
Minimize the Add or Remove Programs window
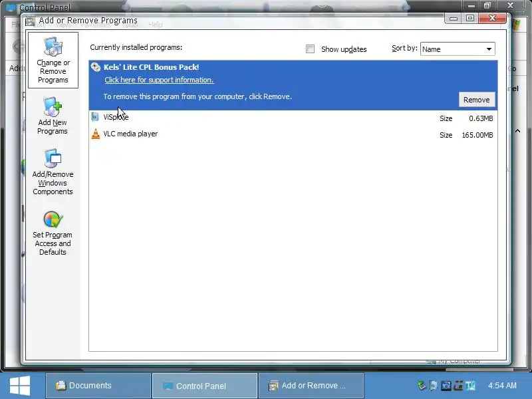click(x=454, y=19)
